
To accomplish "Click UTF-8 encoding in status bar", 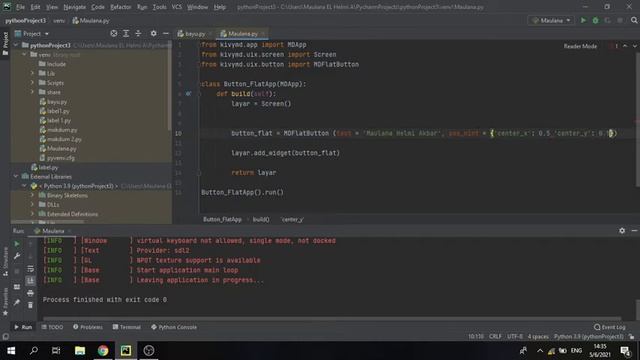I will (x=515, y=337).
